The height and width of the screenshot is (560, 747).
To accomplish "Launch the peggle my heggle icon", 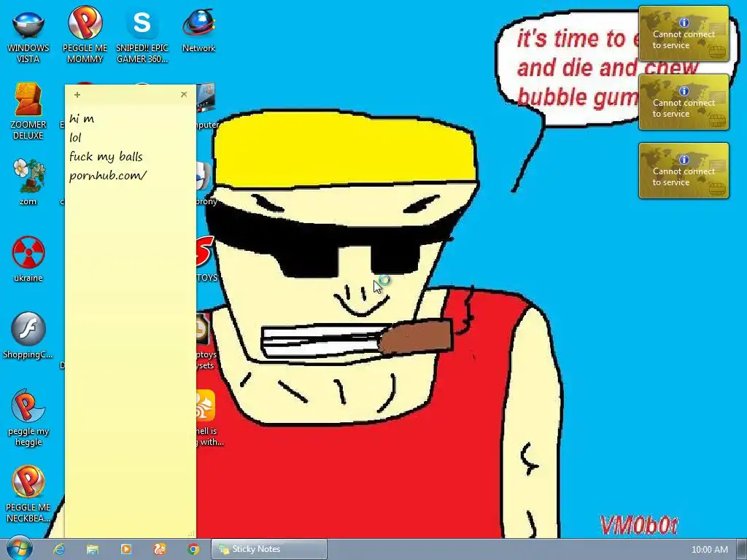I will [x=28, y=418].
